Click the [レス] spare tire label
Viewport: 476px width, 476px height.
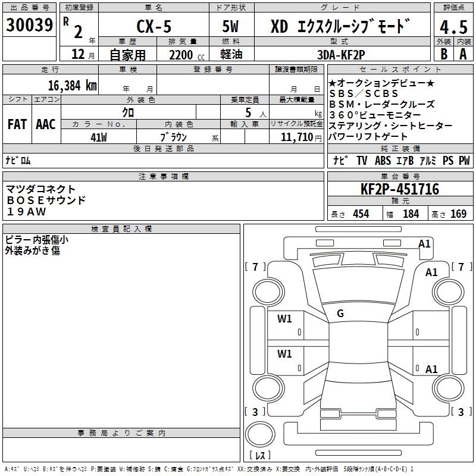pos(260,455)
